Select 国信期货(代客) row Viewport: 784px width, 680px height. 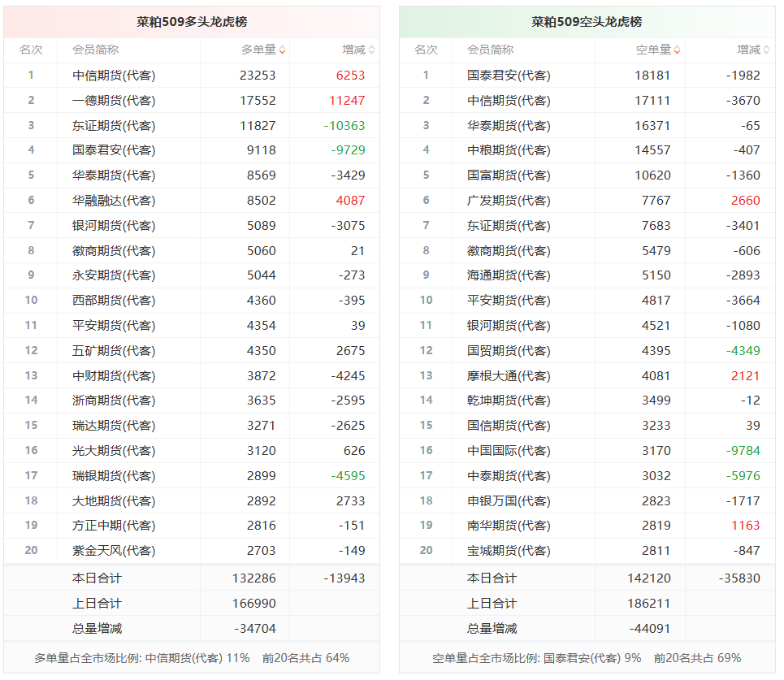587,426
